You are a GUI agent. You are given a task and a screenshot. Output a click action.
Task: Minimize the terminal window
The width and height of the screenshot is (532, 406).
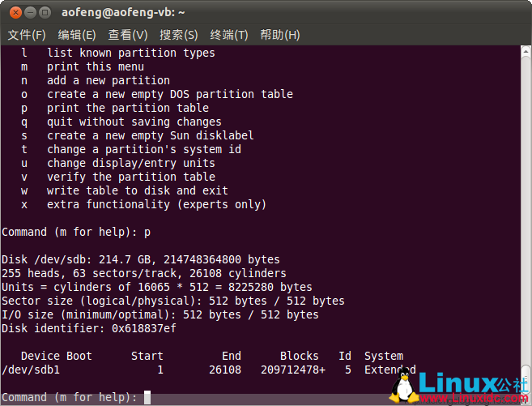pyautogui.click(x=30, y=12)
